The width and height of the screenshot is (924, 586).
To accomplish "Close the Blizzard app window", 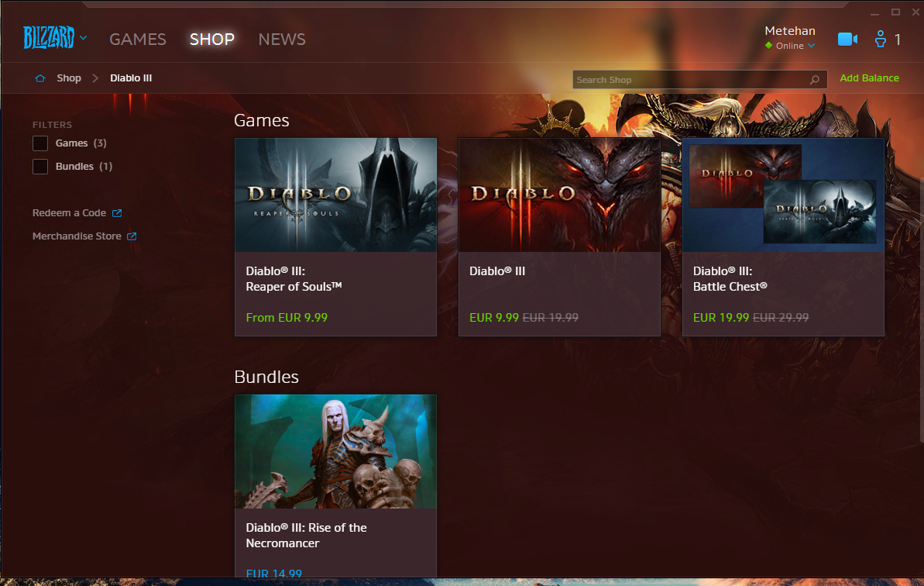I will (x=915, y=12).
